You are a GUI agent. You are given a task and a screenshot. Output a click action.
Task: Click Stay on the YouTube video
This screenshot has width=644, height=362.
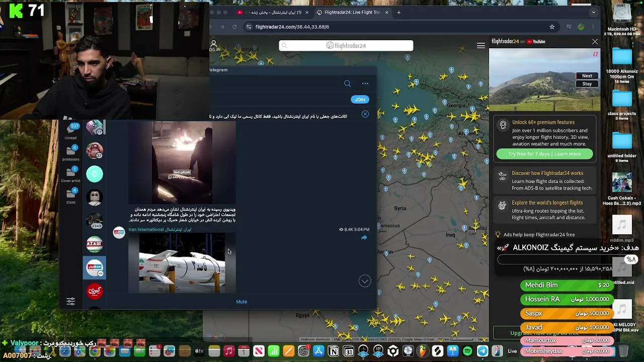point(587,84)
